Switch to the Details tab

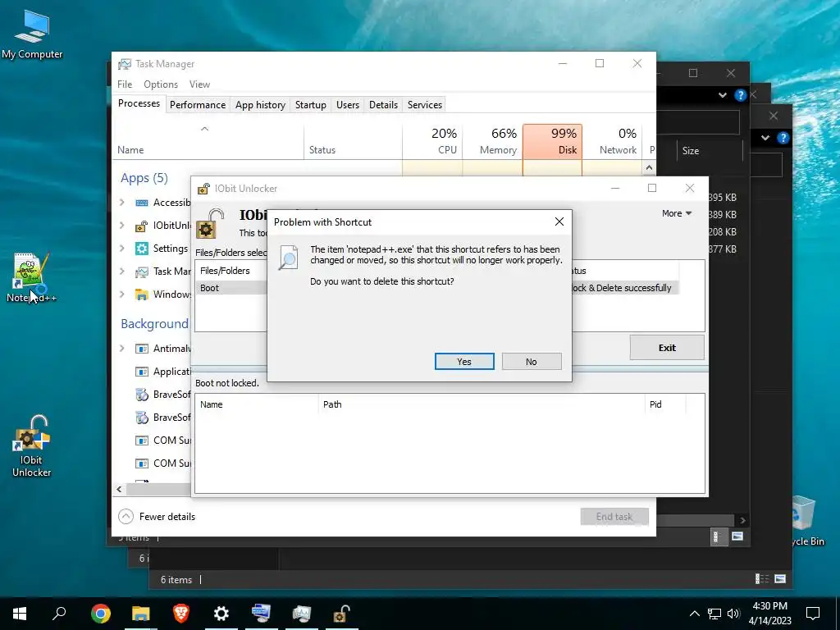tap(384, 105)
